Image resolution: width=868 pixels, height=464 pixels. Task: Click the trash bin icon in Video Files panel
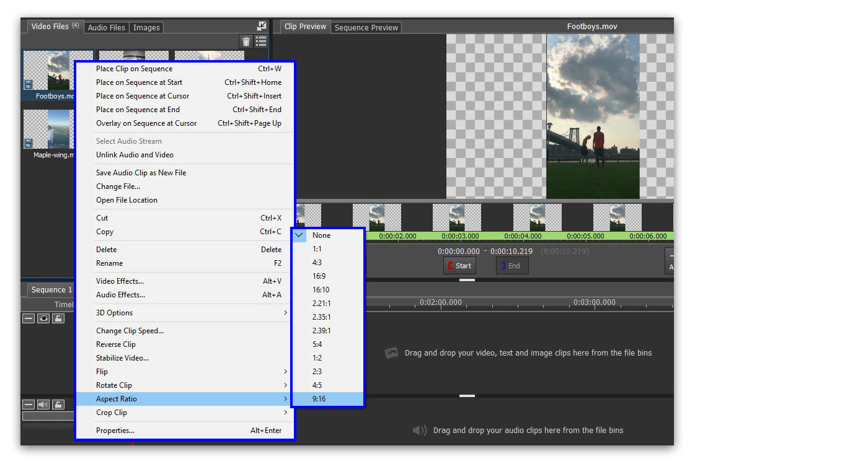[x=245, y=41]
